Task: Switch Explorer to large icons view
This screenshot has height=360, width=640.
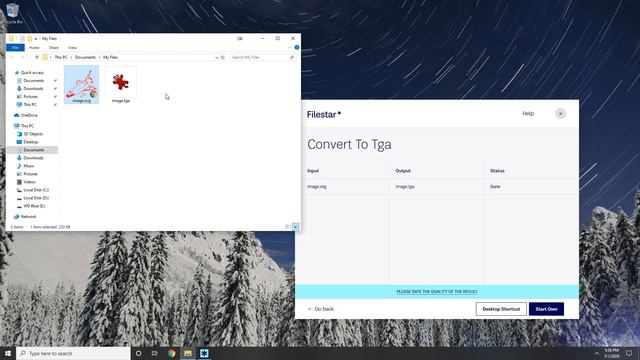Action: (296, 227)
